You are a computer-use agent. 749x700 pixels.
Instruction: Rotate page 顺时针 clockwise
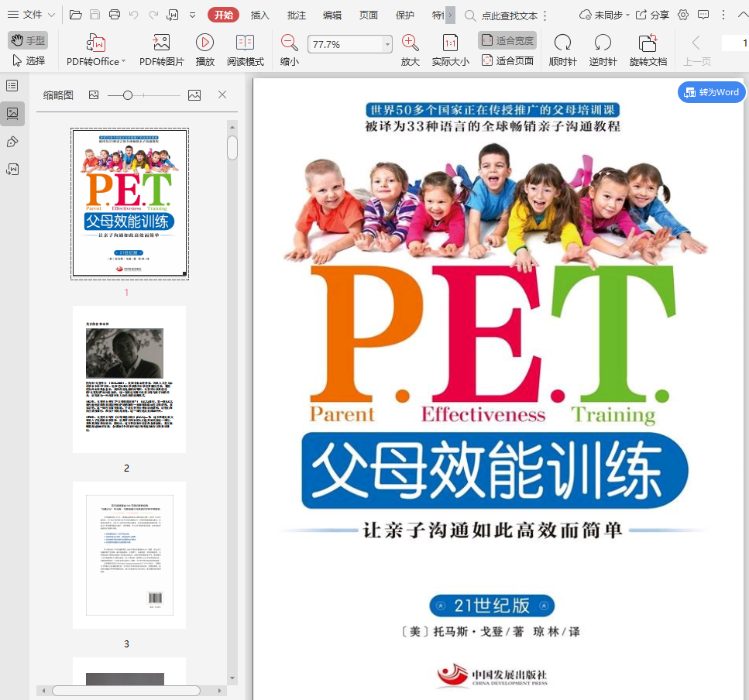click(x=562, y=50)
